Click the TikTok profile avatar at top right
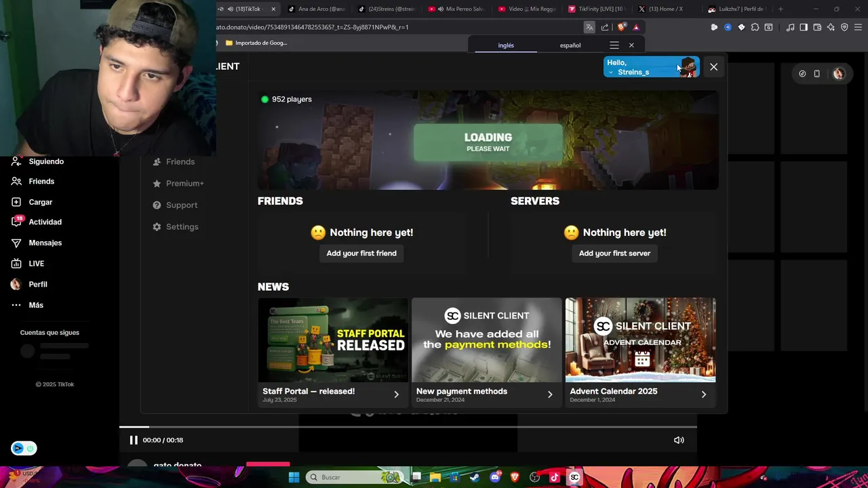 pyautogui.click(x=839, y=74)
